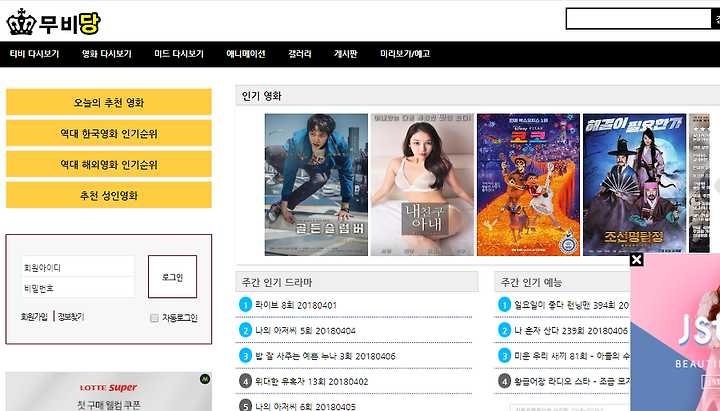Open 역대 해외영화 인기순위
720x411 pixels.
point(109,164)
